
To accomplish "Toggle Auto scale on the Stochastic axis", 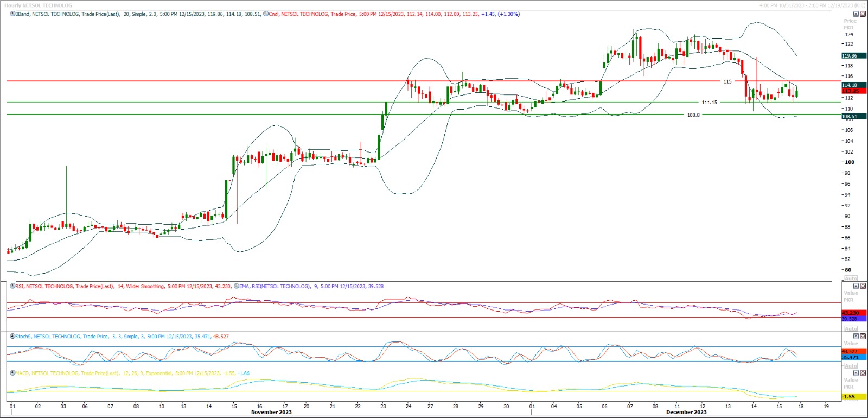I will pos(851,365).
